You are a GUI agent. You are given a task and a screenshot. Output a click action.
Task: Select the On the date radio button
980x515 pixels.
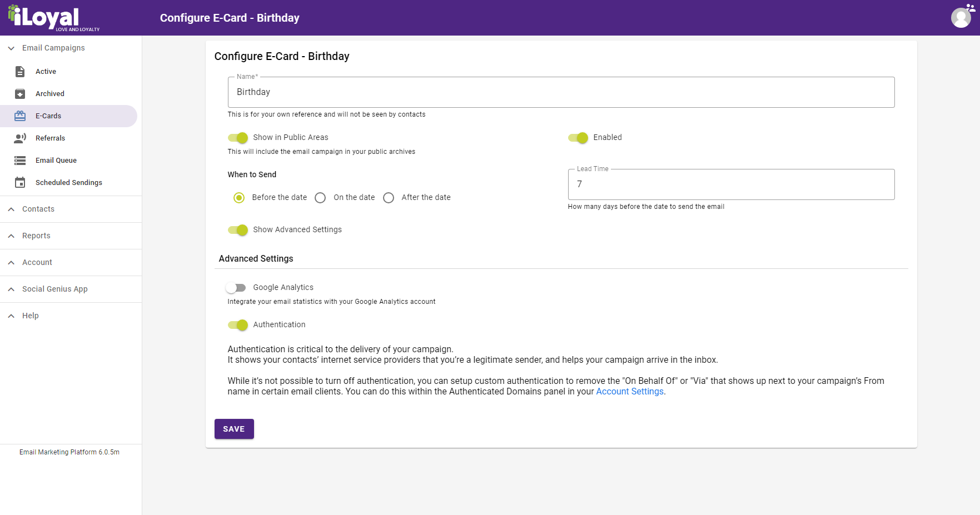(x=320, y=198)
